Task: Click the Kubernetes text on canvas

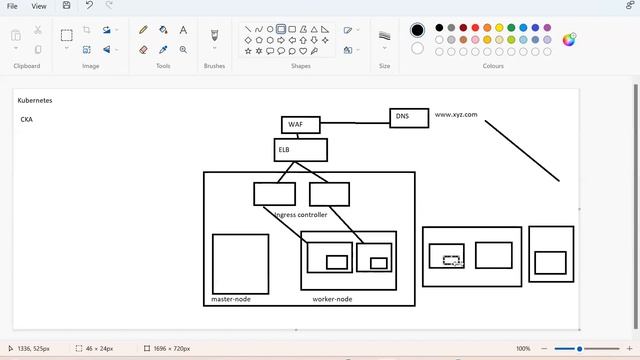Action: point(35,100)
